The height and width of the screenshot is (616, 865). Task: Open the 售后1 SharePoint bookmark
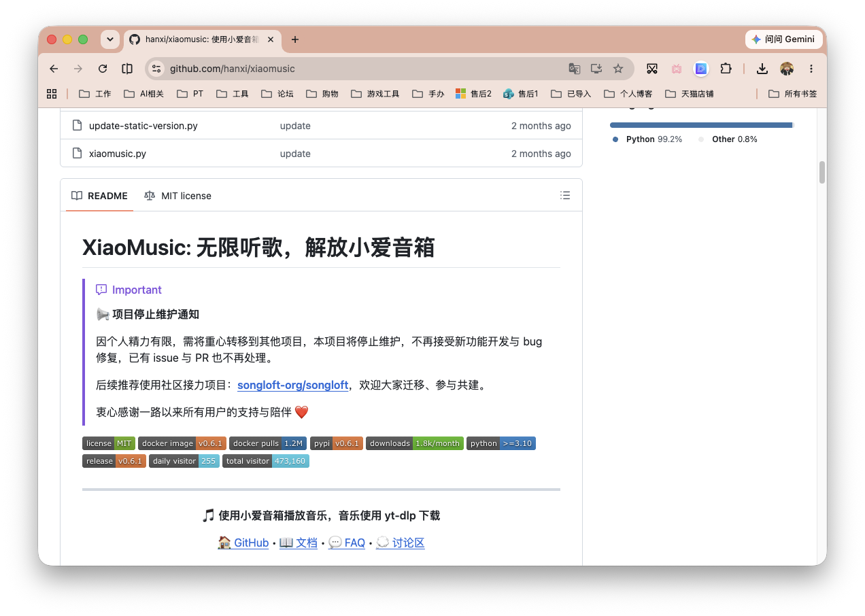[x=521, y=94]
